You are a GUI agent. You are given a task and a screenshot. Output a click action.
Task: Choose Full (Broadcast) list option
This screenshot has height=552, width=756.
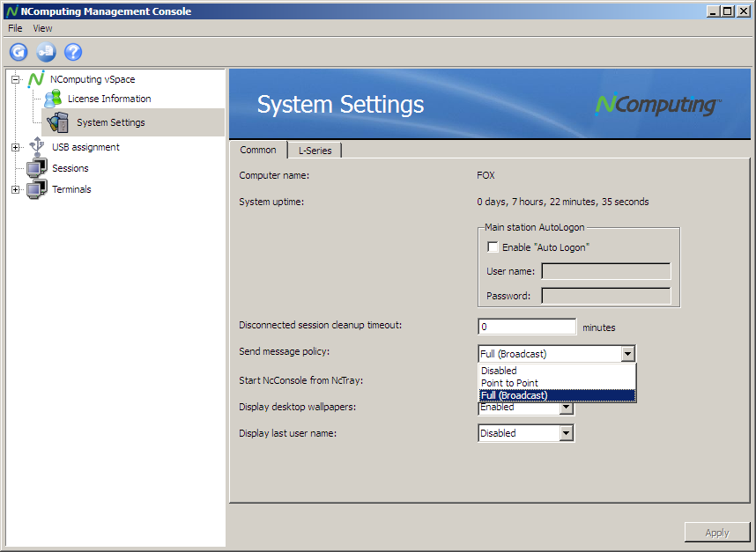point(557,395)
